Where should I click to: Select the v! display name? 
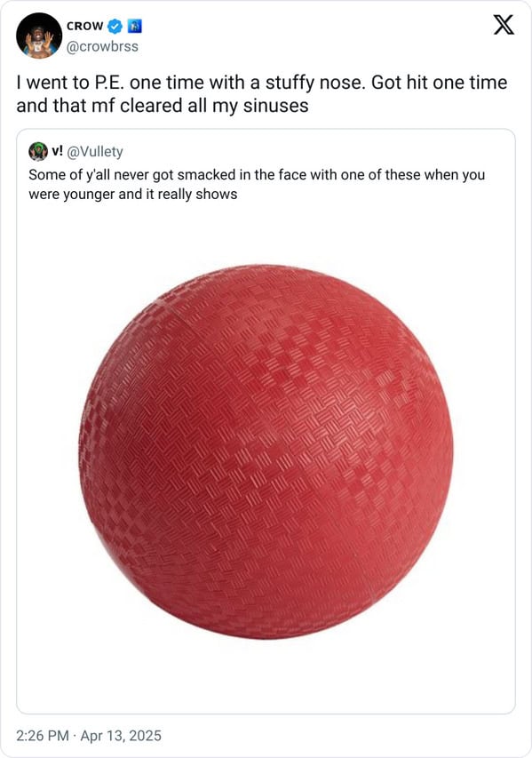(57, 151)
